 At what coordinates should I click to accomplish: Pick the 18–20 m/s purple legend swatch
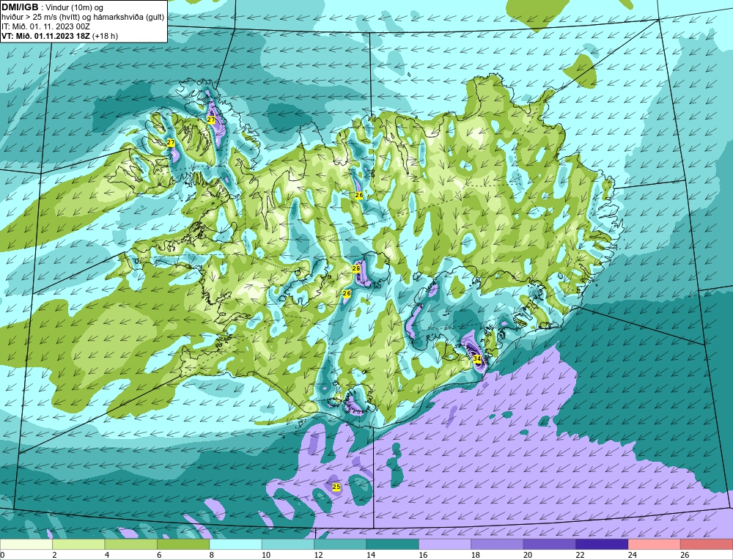[x=498, y=545]
